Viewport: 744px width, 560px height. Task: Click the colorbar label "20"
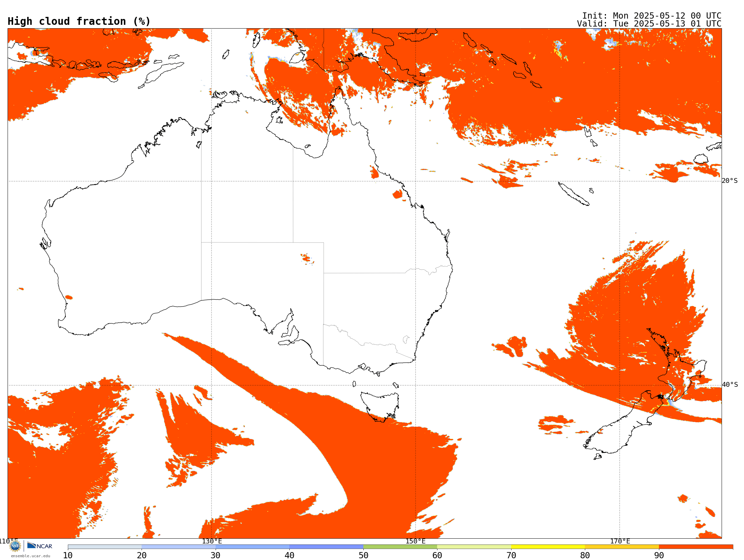pyautogui.click(x=142, y=555)
